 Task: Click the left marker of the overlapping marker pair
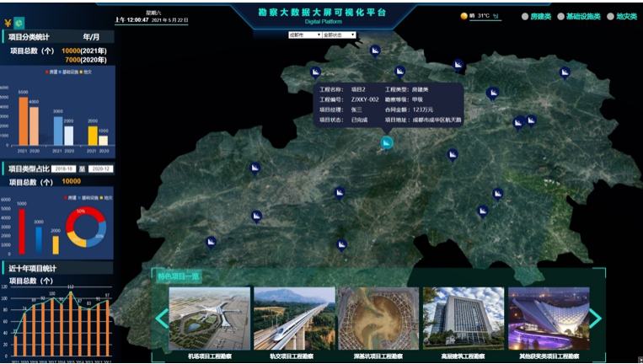tap(518, 123)
